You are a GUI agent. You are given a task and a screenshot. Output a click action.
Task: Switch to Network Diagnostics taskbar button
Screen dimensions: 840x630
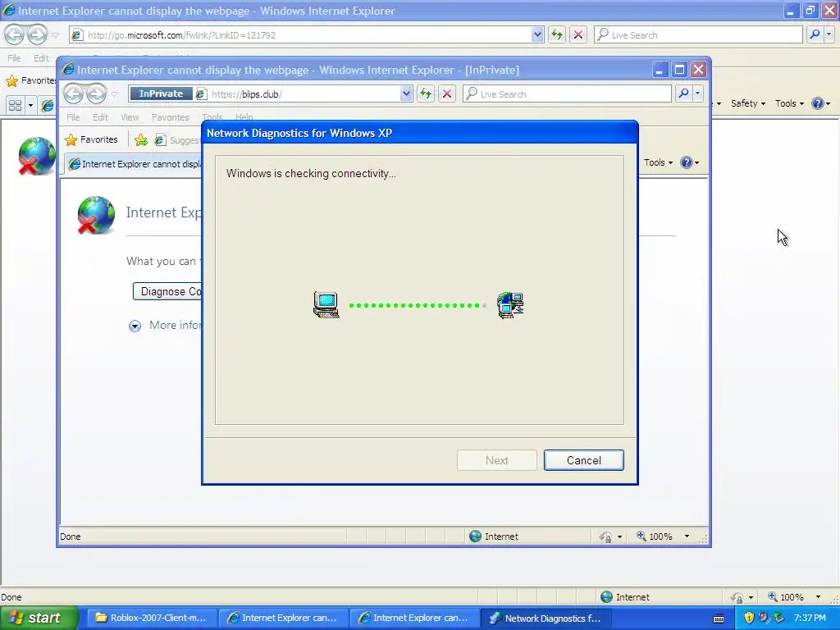pyautogui.click(x=546, y=619)
